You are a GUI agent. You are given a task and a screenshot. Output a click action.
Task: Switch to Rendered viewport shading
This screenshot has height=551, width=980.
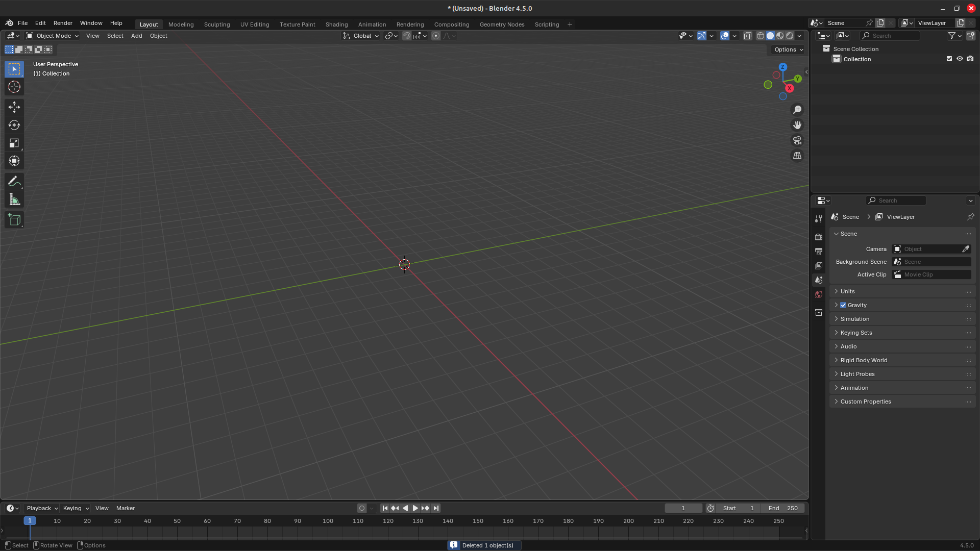coord(790,36)
